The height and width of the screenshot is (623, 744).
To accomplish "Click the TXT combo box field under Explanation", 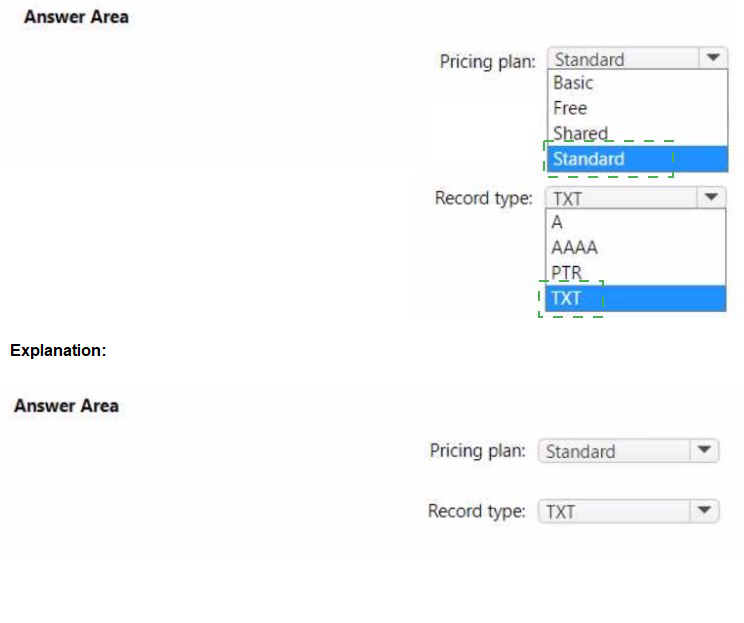I will 612,511.
